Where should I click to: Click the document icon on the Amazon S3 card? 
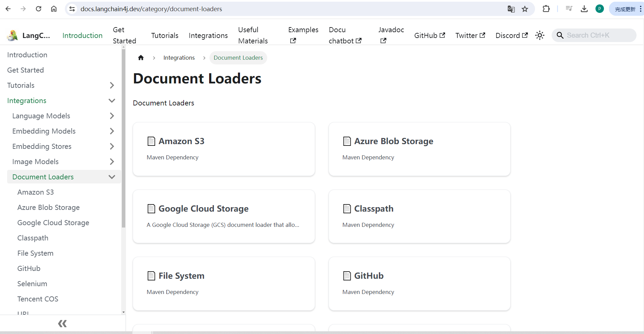(151, 141)
